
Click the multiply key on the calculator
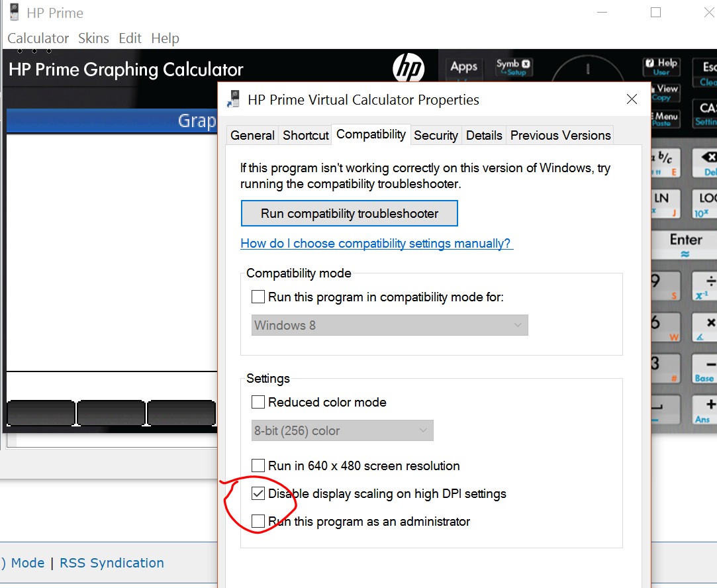(x=704, y=327)
